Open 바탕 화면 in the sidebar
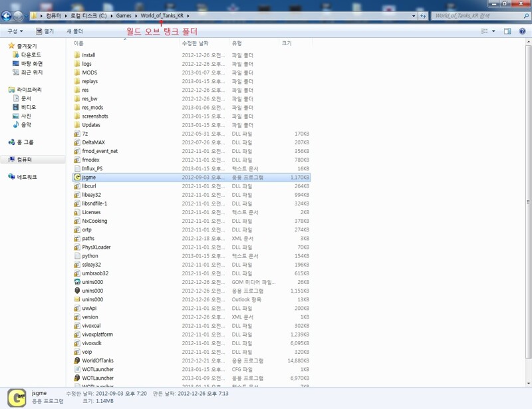Viewport: 532px width, 409px height. pyautogui.click(x=32, y=63)
